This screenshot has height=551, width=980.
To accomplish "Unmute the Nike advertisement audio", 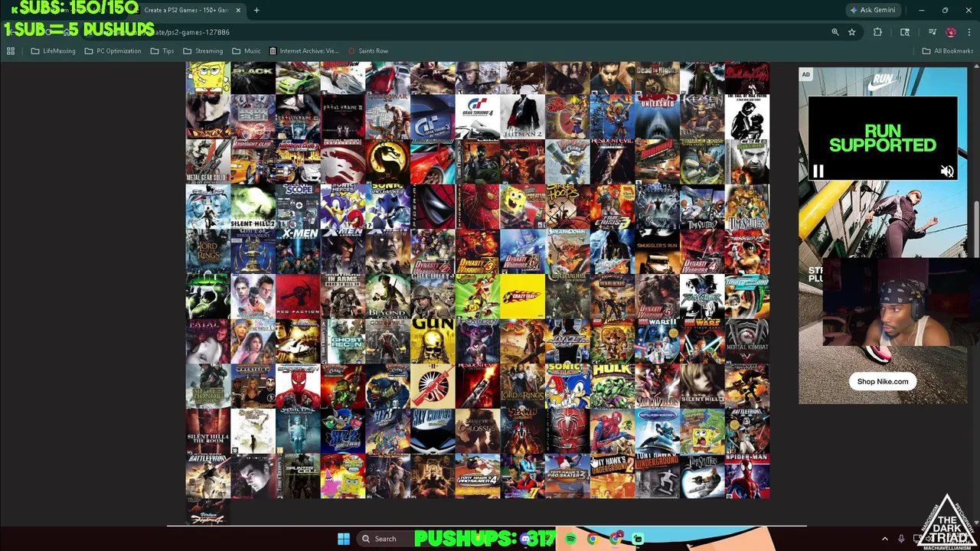I will tap(947, 171).
